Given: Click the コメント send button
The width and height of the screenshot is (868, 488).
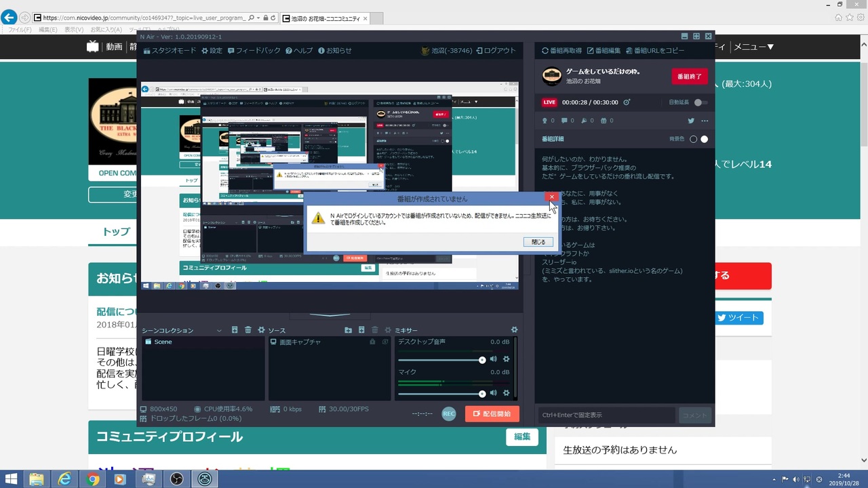Looking at the screenshot, I should pos(694,415).
